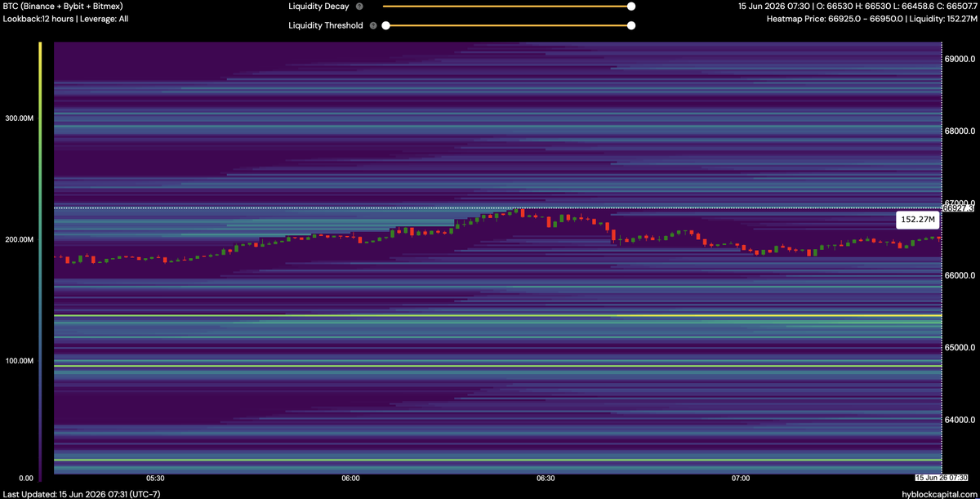
Task: Click the Liquidity Decay label
Action: pyautogui.click(x=318, y=7)
